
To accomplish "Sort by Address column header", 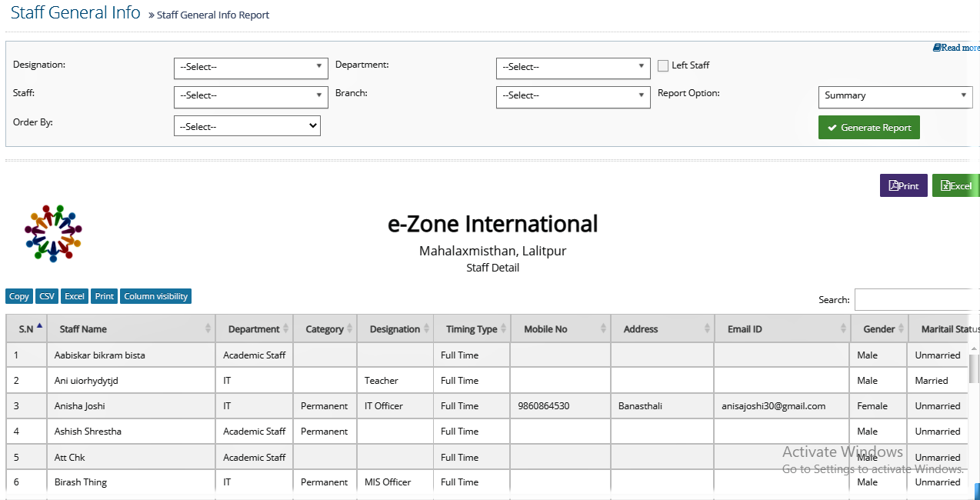I will [663, 328].
